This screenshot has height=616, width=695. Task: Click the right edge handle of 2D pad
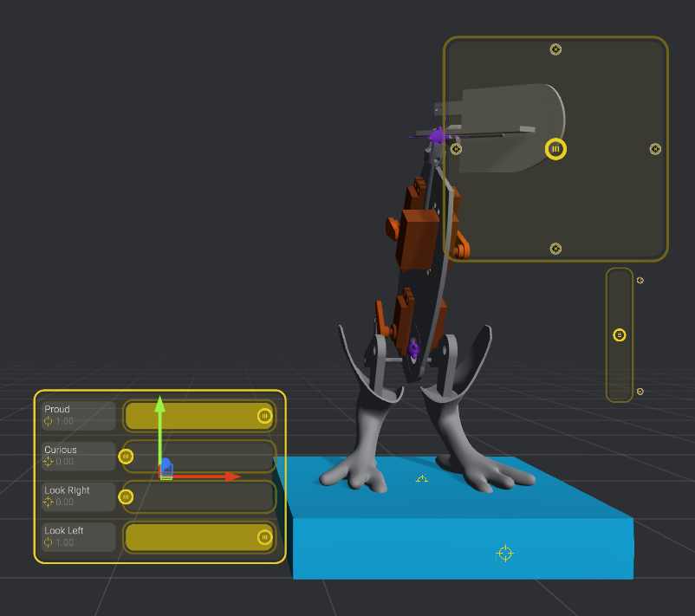pyautogui.click(x=655, y=149)
